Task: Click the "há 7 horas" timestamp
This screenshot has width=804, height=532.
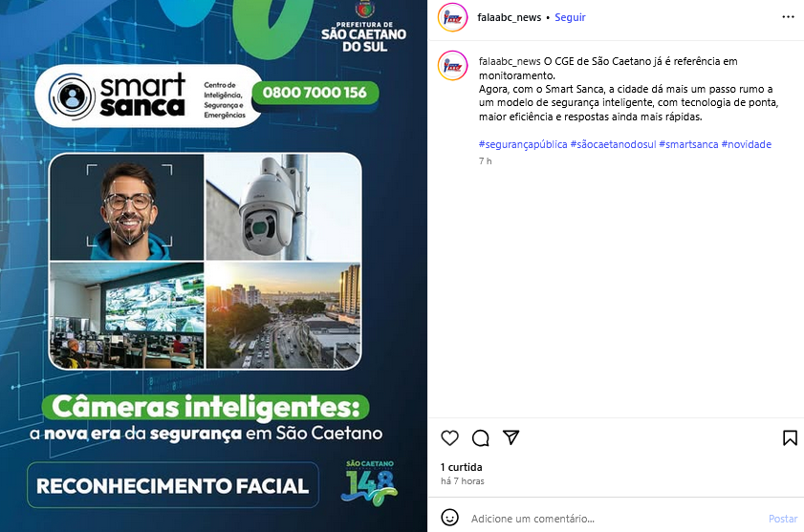Action: (463, 481)
